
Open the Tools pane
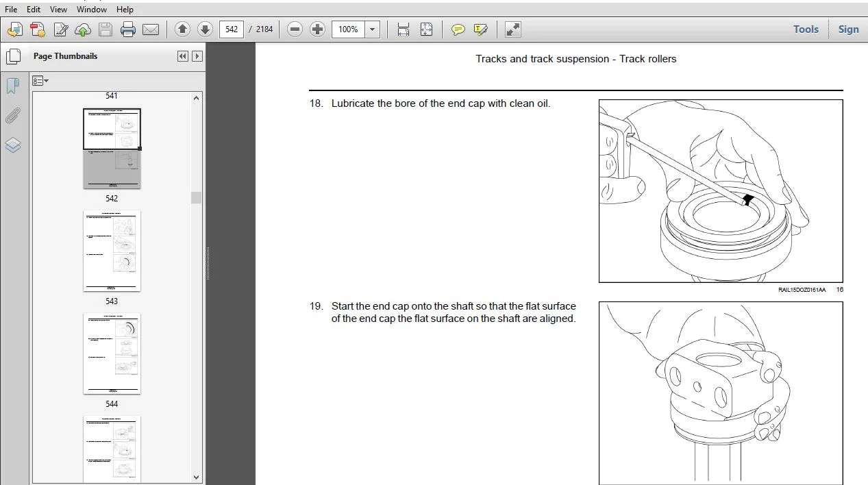pyautogui.click(x=806, y=29)
